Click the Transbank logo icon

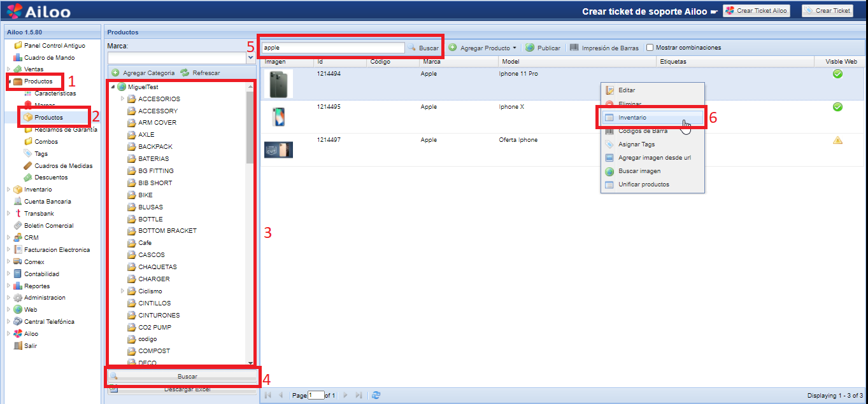(x=18, y=214)
